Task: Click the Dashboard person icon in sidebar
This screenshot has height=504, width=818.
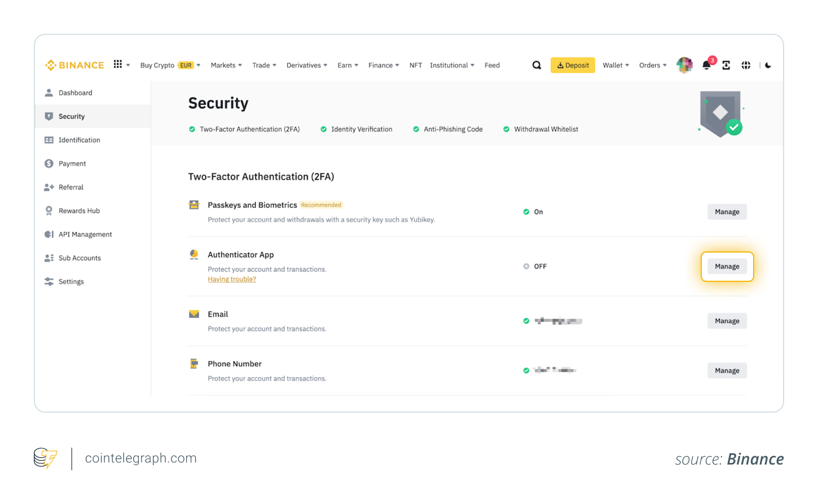Action: tap(49, 92)
